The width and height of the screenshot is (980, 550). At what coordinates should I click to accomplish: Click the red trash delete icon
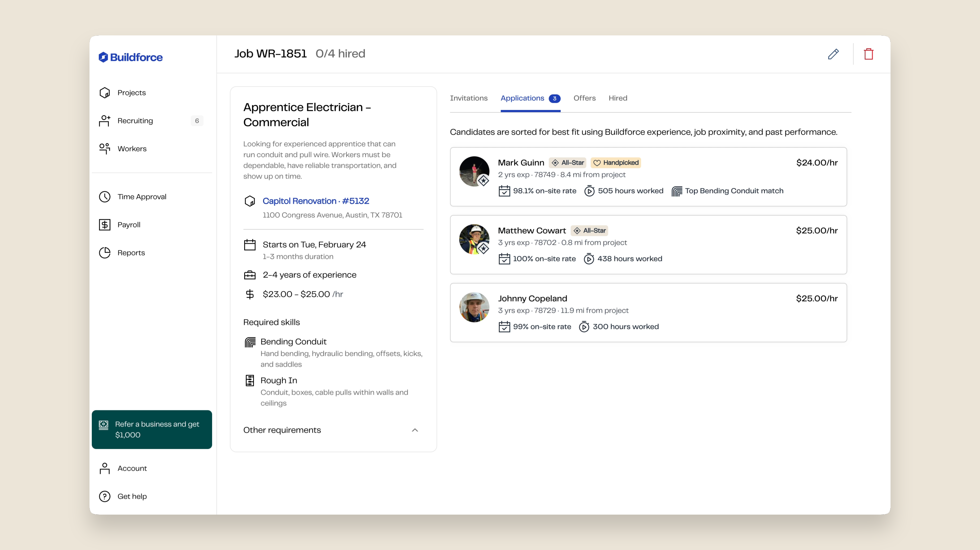tap(869, 54)
